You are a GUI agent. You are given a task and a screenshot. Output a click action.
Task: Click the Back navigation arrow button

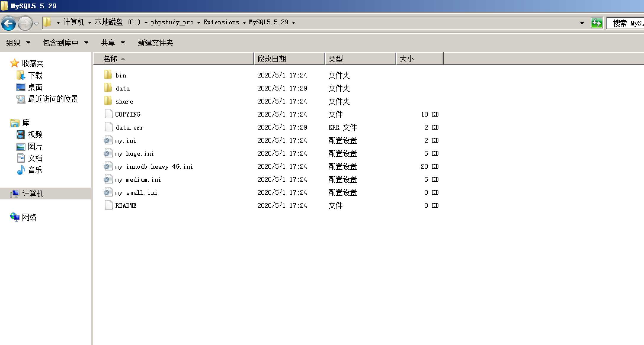(x=9, y=23)
